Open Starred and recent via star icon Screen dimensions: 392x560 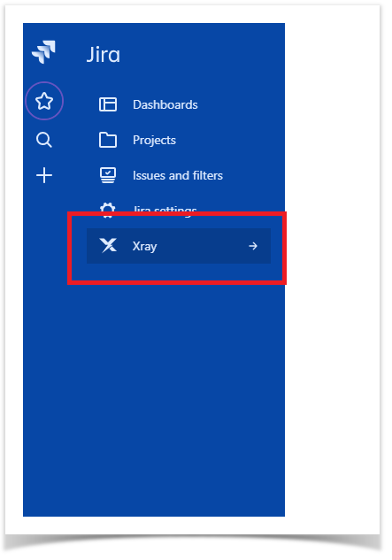click(44, 101)
